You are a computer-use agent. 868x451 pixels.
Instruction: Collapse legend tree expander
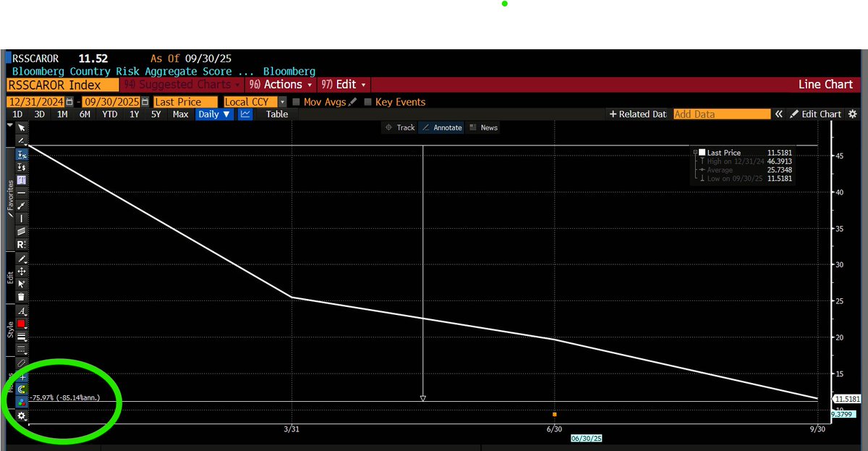pyautogui.click(x=695, y=153)
